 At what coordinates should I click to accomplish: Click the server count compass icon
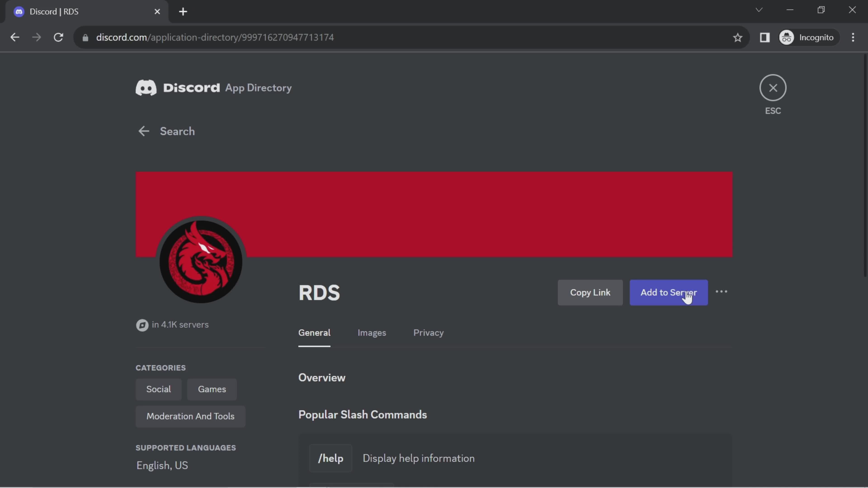coord(142,325)
